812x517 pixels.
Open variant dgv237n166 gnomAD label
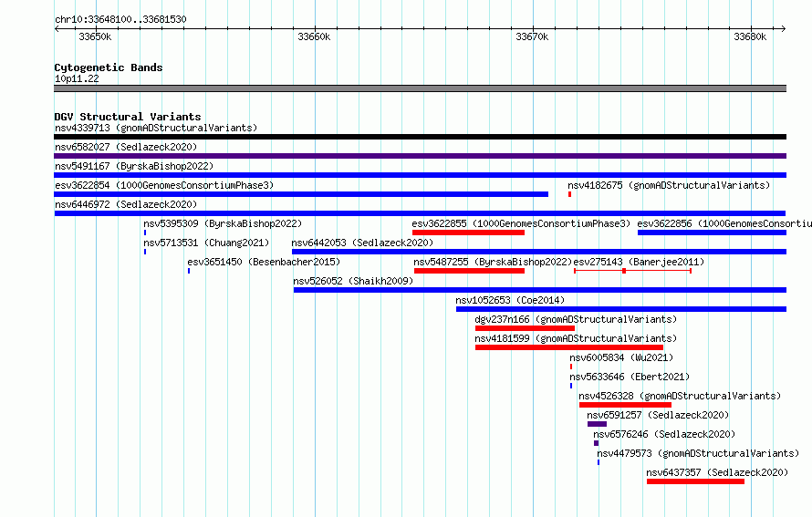576,319
